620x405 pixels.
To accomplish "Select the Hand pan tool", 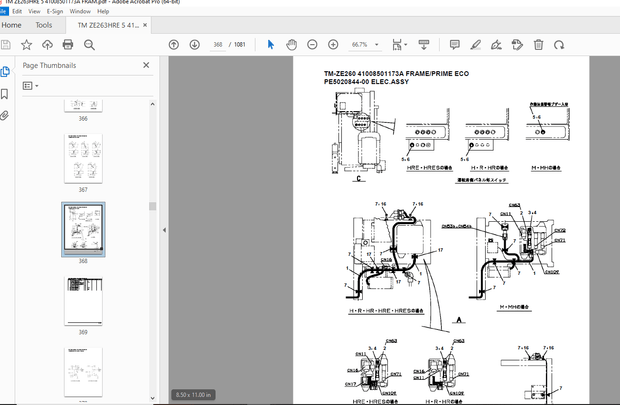I will click(x=291, y=45).
